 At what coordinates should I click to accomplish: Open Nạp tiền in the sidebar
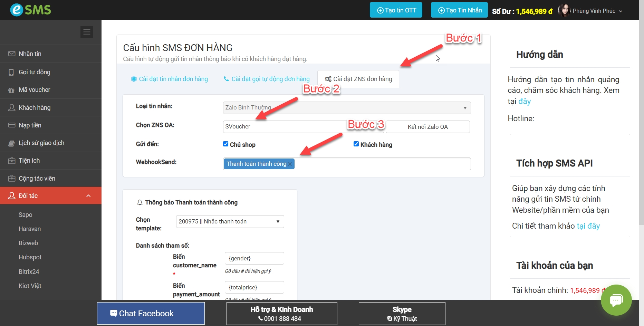30,125
